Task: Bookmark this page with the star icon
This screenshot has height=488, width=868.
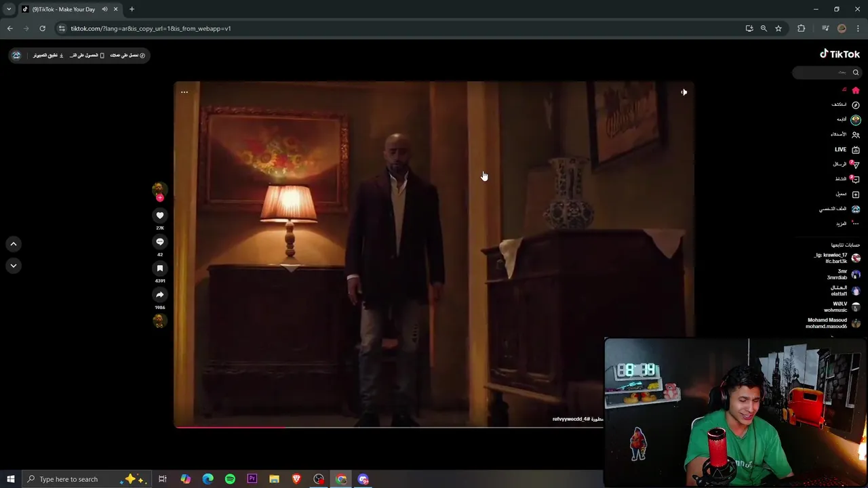Action: click(x=778, y=28)
